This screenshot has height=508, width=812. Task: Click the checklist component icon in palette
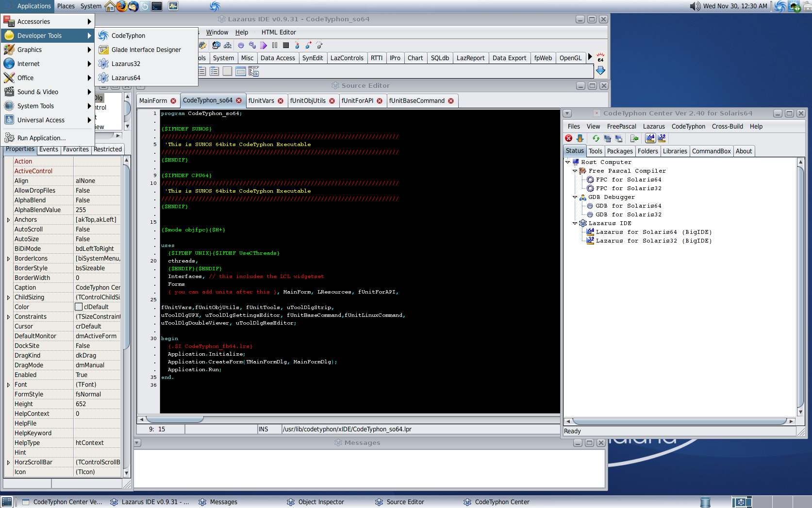click(214, 72)
